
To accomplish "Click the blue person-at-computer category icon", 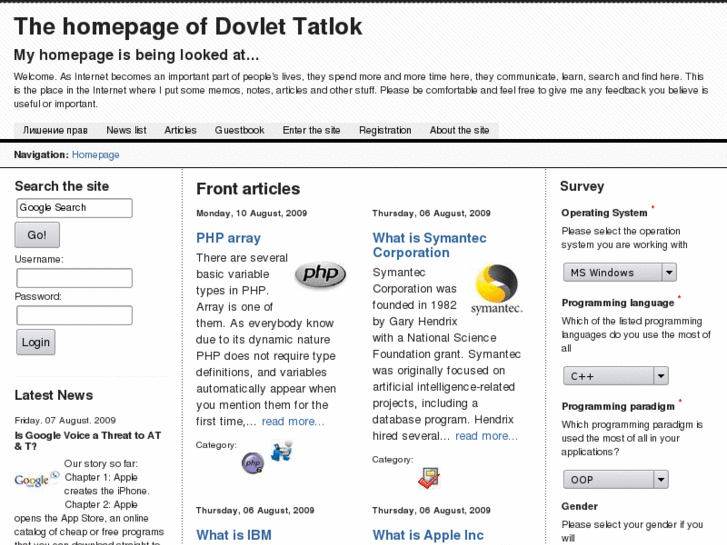I will tap(281, 451).
